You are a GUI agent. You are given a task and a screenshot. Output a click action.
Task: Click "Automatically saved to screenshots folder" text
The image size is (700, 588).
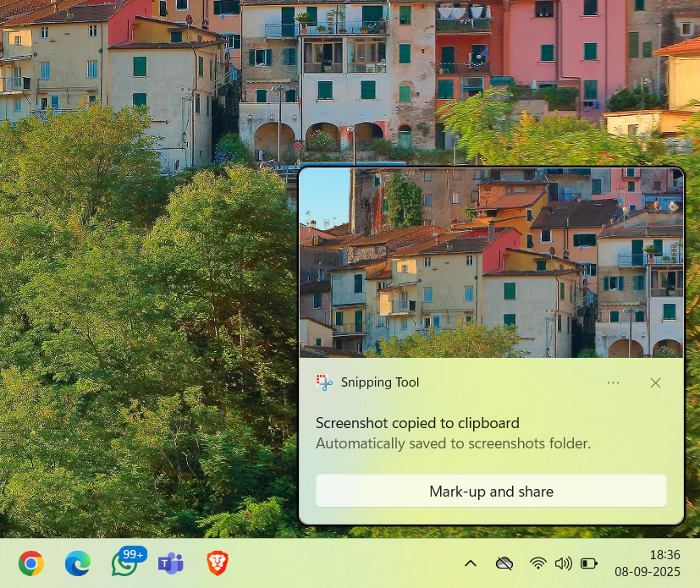point(453,443)
